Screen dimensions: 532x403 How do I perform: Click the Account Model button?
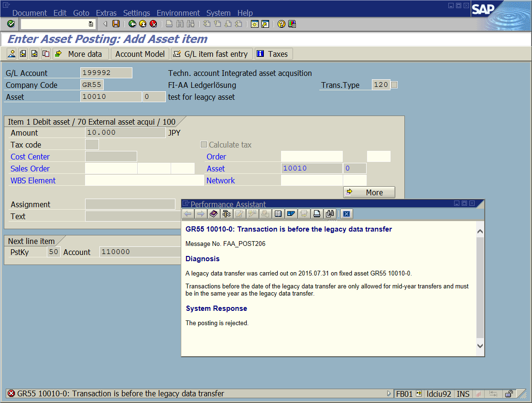point(140,54)
